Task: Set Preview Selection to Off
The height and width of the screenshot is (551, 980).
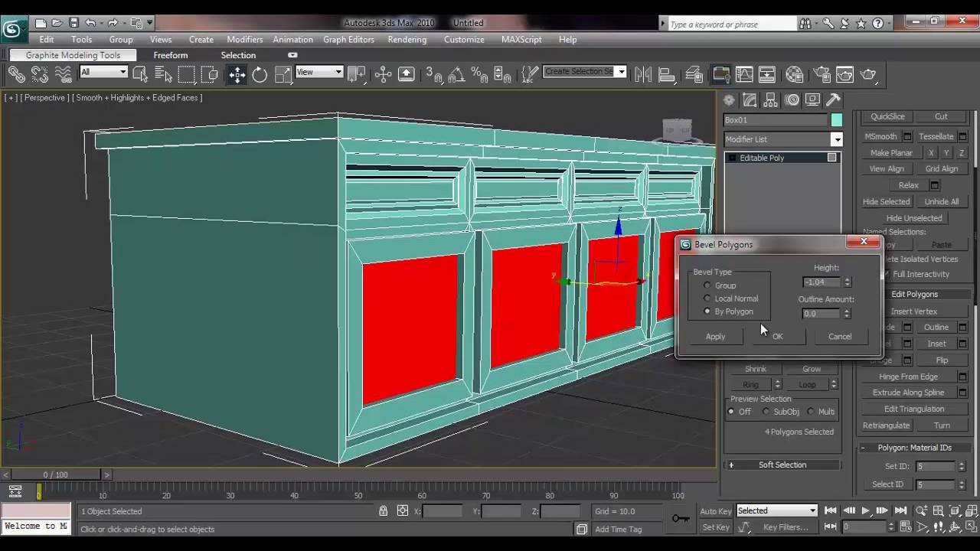Action: click(x=733, y=412)
